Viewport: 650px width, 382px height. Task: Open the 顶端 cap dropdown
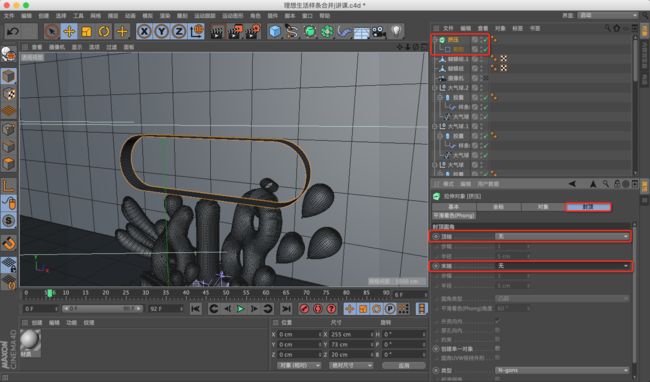[x=563, y=236]
